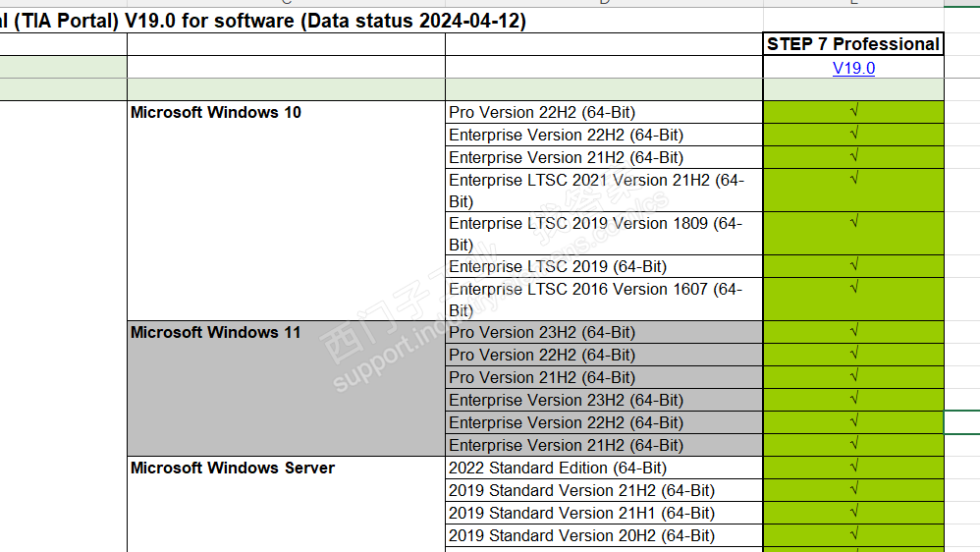Select the 2019 Standard Version 20H2 cell
Screen dimensions: 980x552
(581, 535)
